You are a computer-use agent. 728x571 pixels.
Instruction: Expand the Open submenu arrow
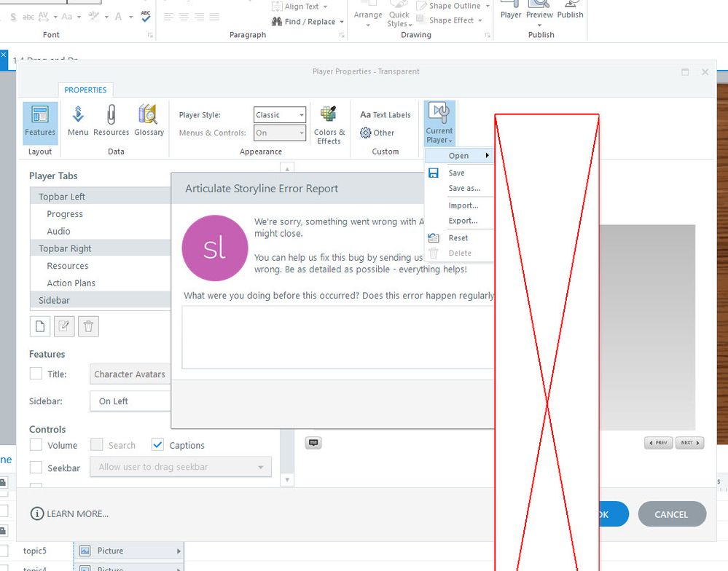[x=487, y=155]
